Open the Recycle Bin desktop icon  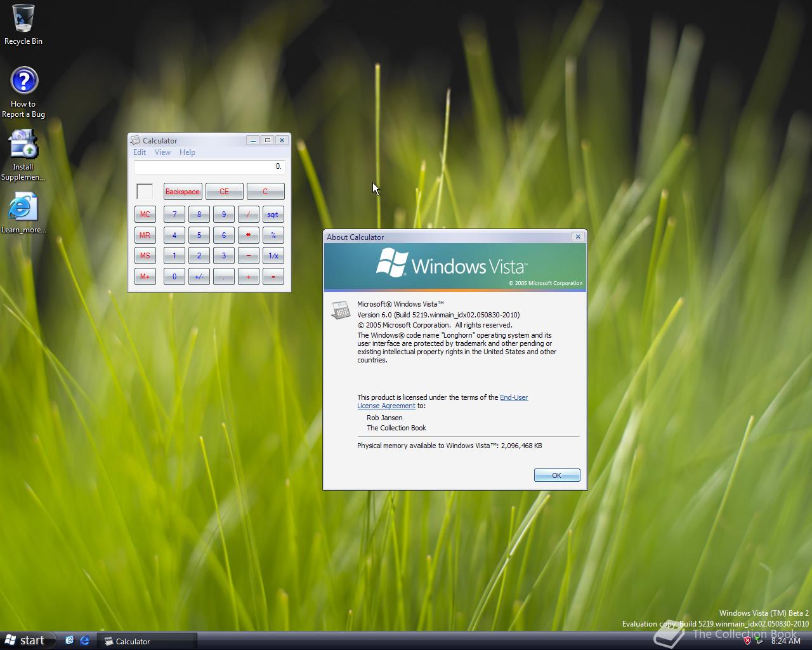pos(23,24)
